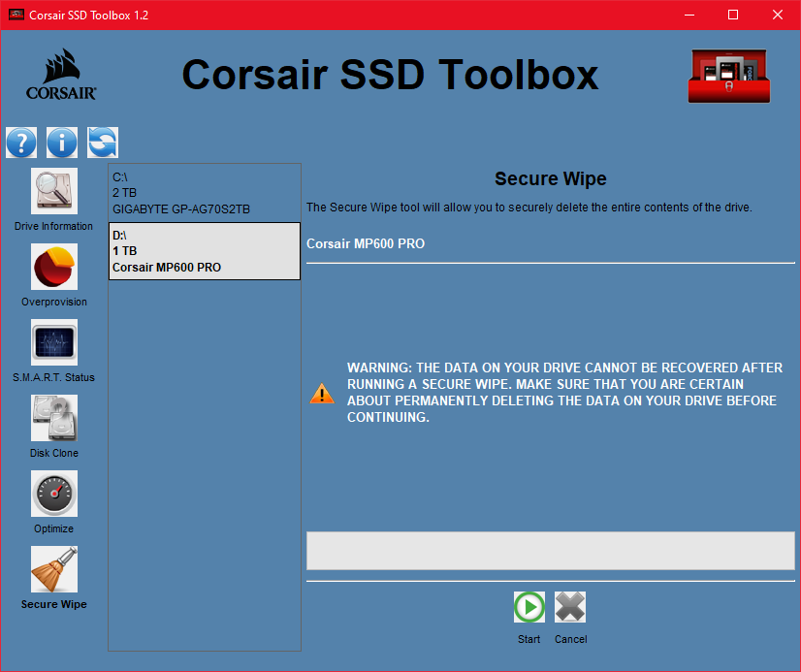The image size is (801, 672).
Task: Click the Drive Information label
Action: pyautogui.click(x=53, y=226)
